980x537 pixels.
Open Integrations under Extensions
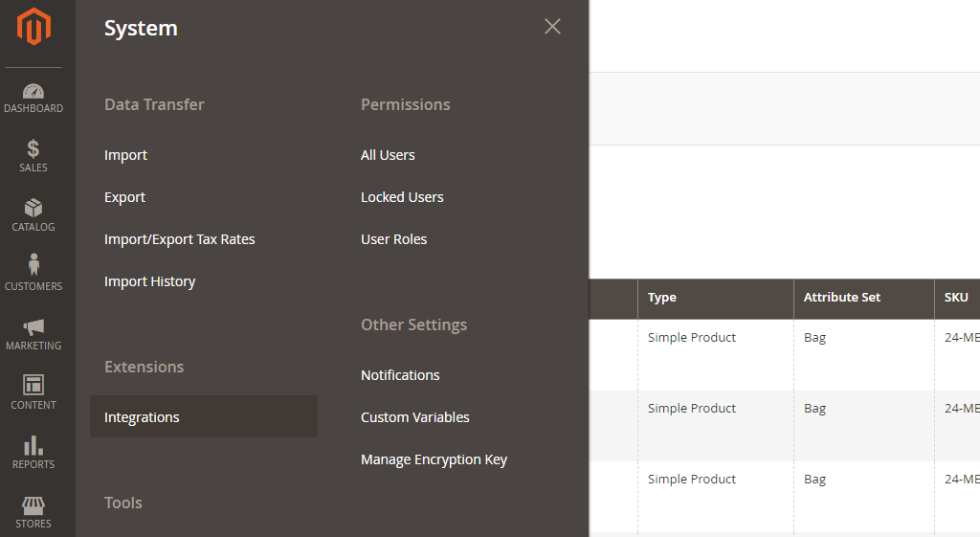point(142,417)
